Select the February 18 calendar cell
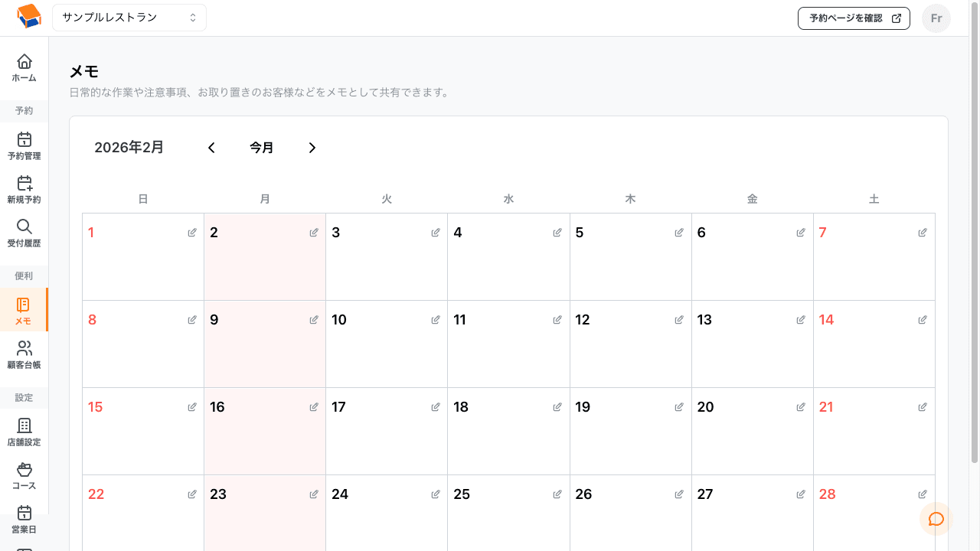This screenshot has height=551, width=980. coord(508,432)
